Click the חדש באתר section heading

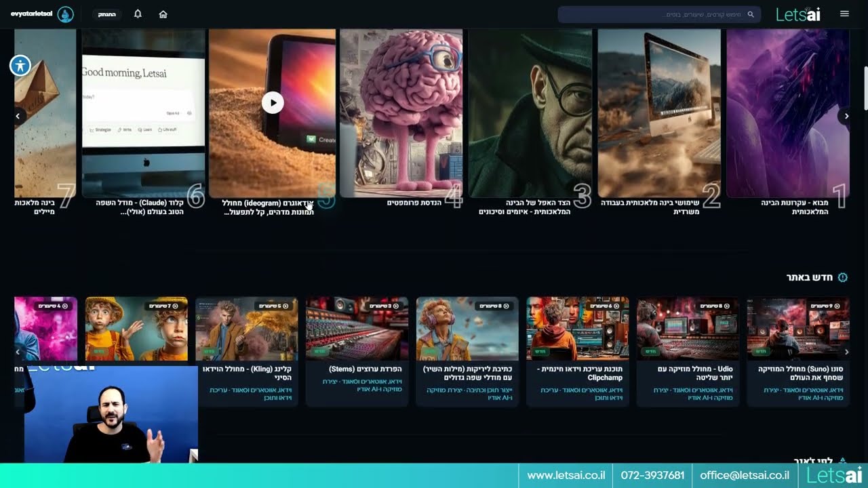pyautogui.click(x=810, y=277)
